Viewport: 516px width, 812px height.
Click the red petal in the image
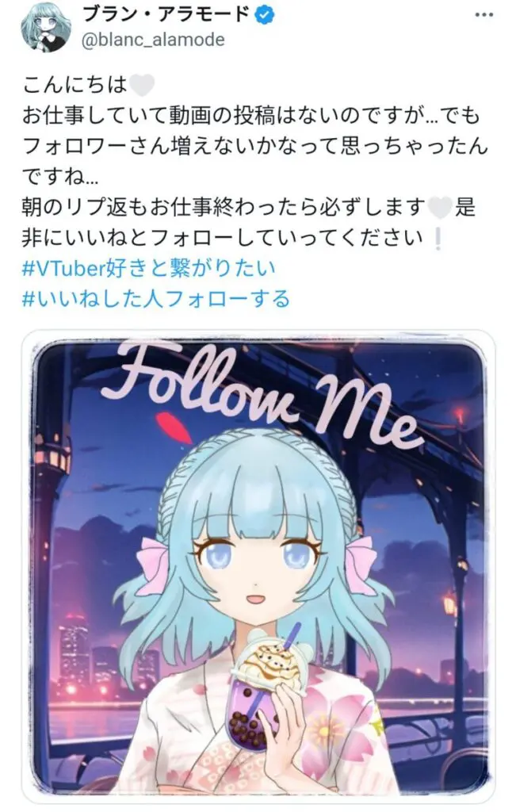click(174, 427)
